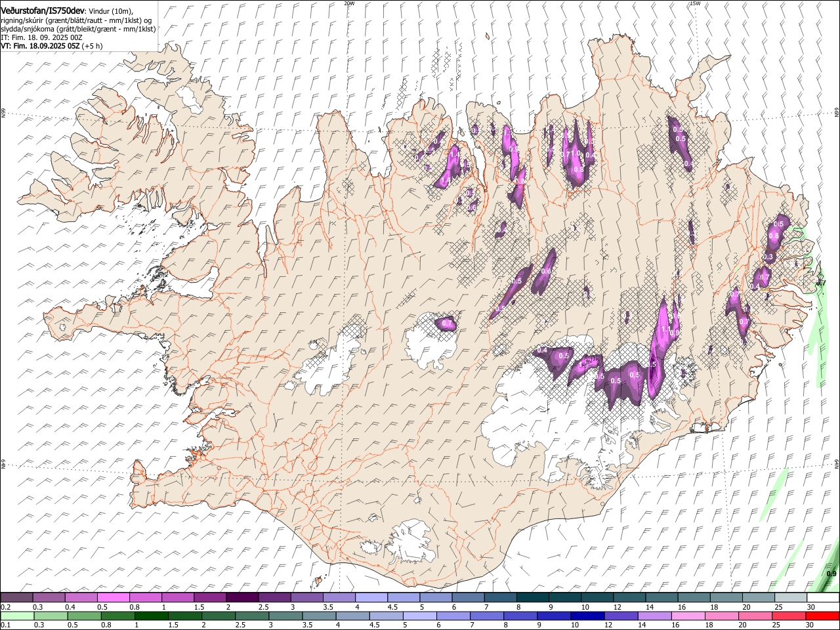840x630 pixels.
Task: Pick the grey-blue 3.5 swatch, lower legend row
Action: pyautogui.click(x=319, y=616)
